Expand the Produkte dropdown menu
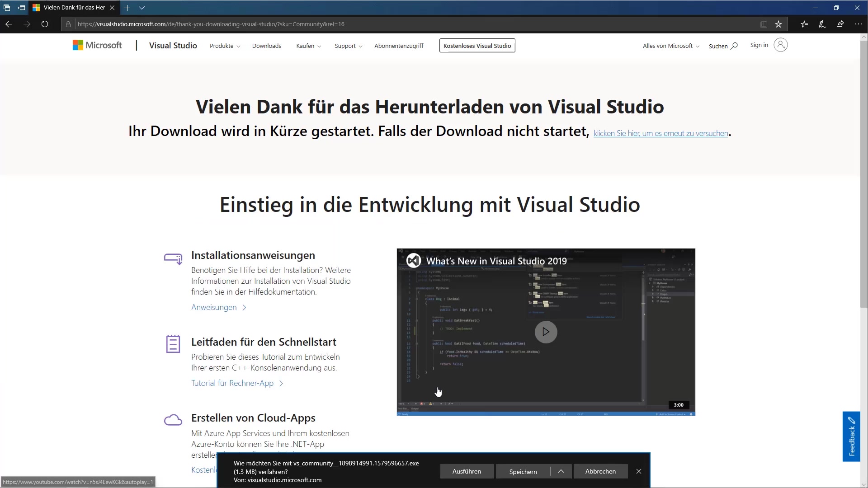Screen dimensions: 868x488 point(225,46)
